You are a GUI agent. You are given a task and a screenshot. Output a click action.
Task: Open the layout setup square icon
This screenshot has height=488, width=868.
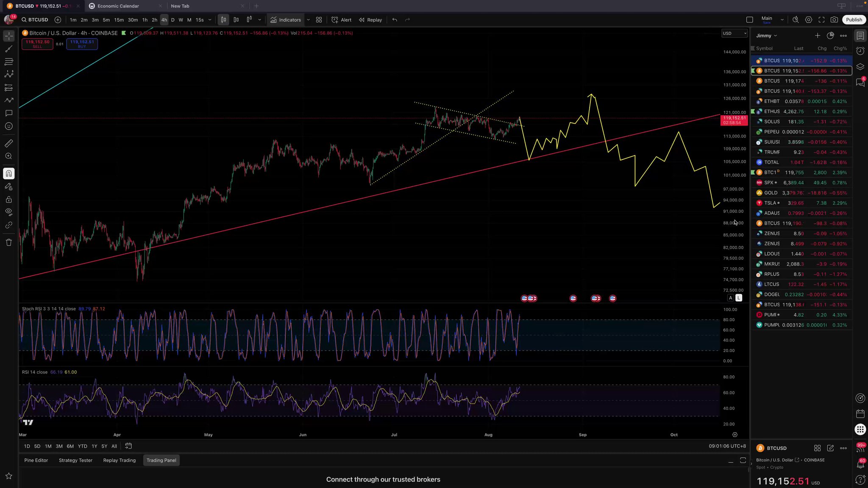[749, 20]
